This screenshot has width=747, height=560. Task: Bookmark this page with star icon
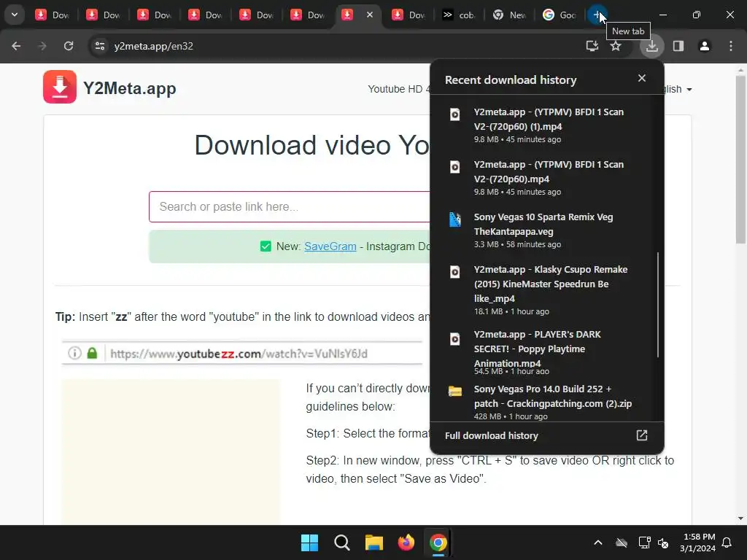(616, 46)
